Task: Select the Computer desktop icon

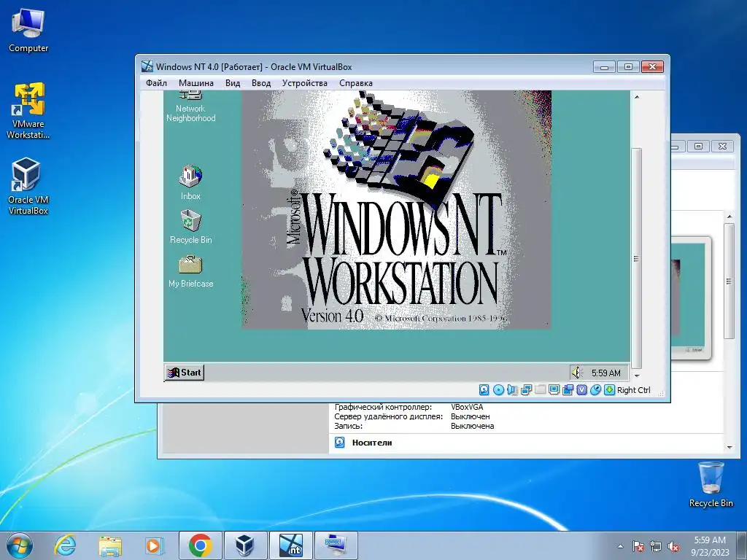Action: (x=28, y=30)
